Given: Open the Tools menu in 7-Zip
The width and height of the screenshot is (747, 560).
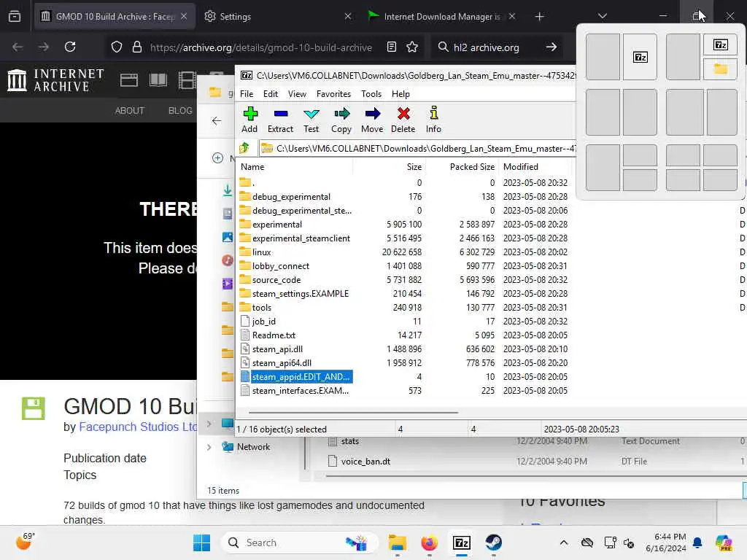Looking at the screenshot, I should [x=371, y=94].
